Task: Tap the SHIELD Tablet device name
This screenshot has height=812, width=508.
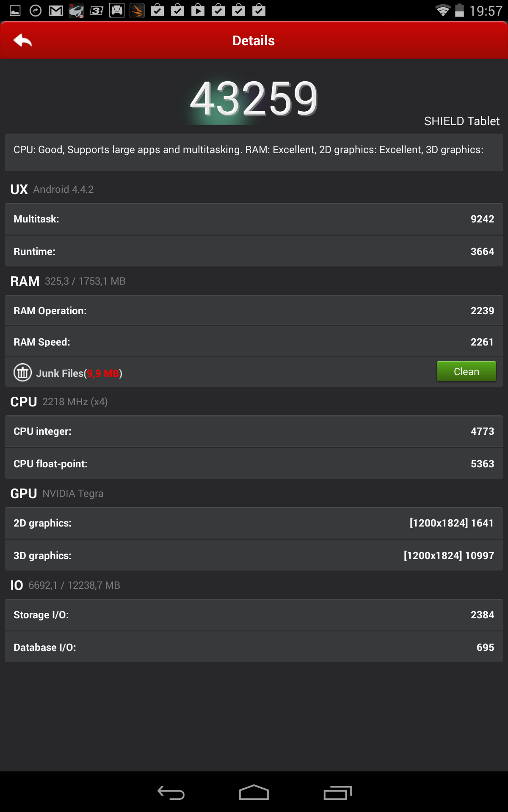Action: [462, 121]
